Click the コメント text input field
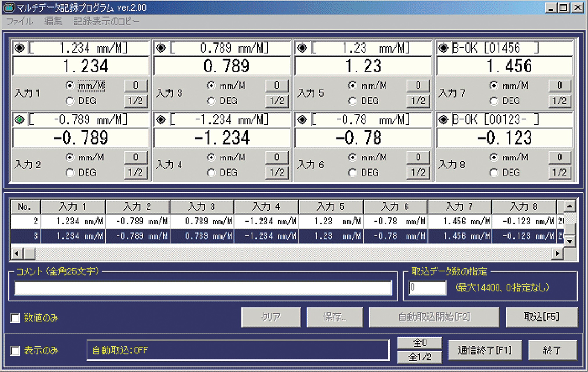588x372 pixels. pos(203,288)
